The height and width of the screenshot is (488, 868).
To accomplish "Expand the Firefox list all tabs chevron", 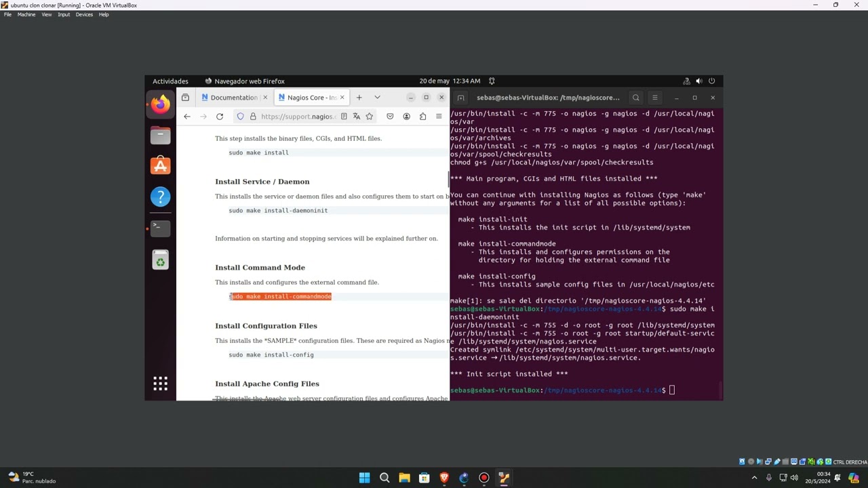I will (378, 98).
